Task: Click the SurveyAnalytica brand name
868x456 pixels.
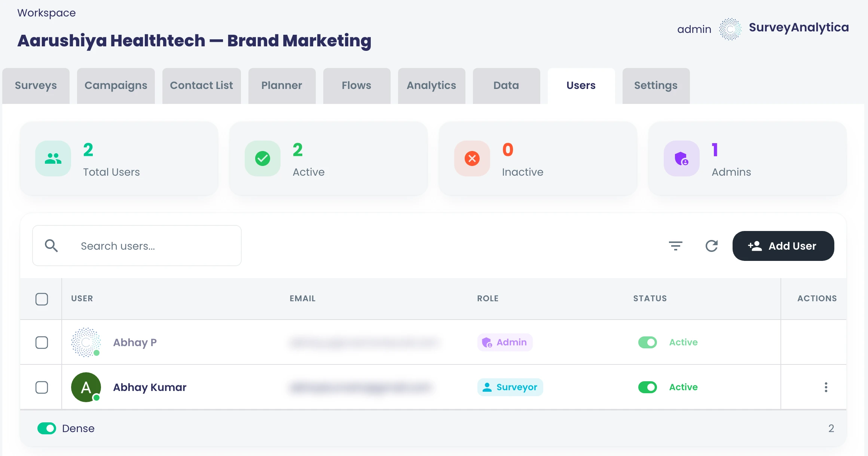Action: tap(799, 27)
